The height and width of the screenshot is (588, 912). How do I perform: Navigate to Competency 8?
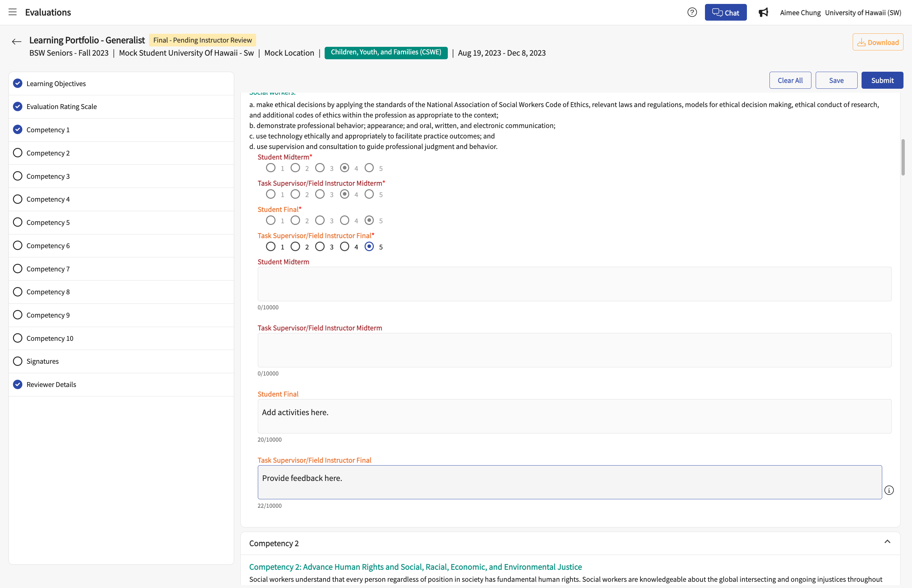[x=121, y=292]
